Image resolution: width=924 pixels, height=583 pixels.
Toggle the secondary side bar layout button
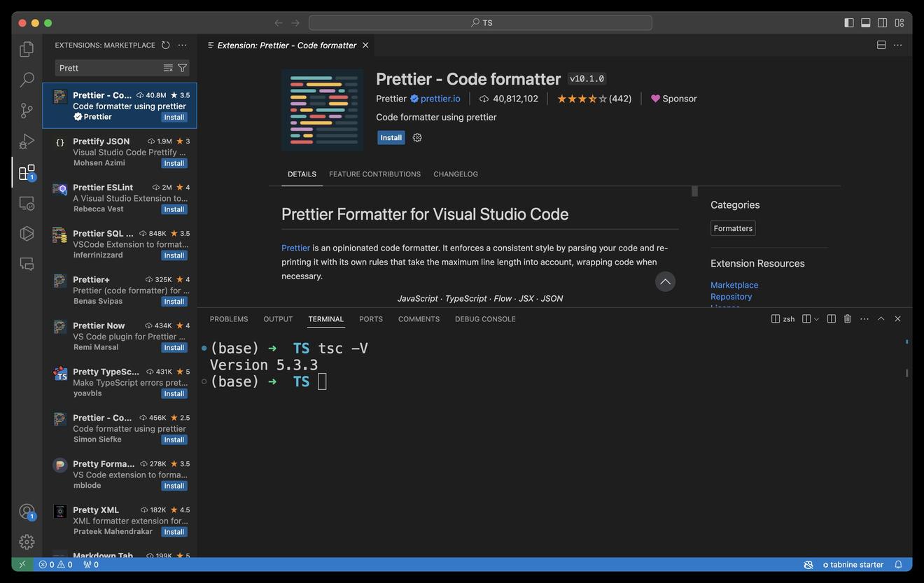[883, 22]
